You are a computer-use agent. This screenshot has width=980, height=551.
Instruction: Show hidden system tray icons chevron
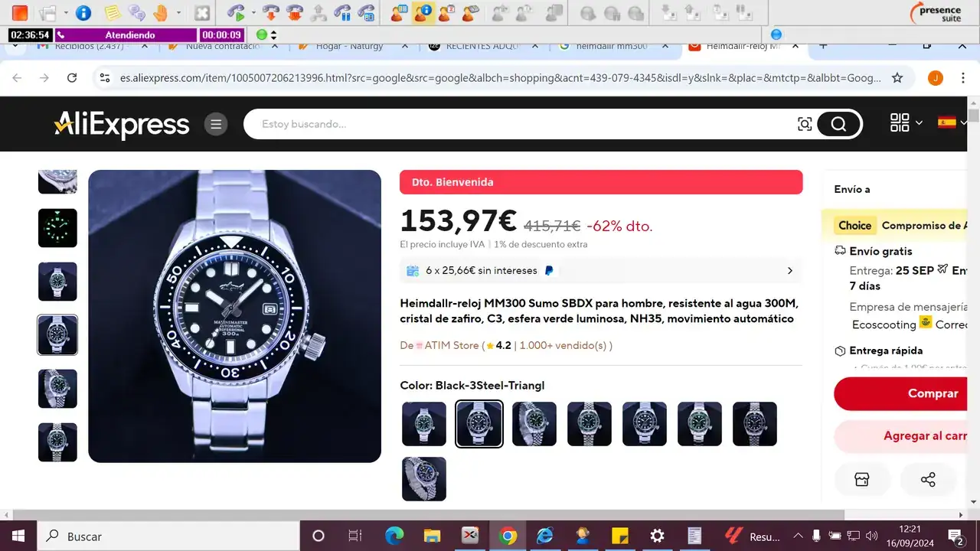click(799, 536)
